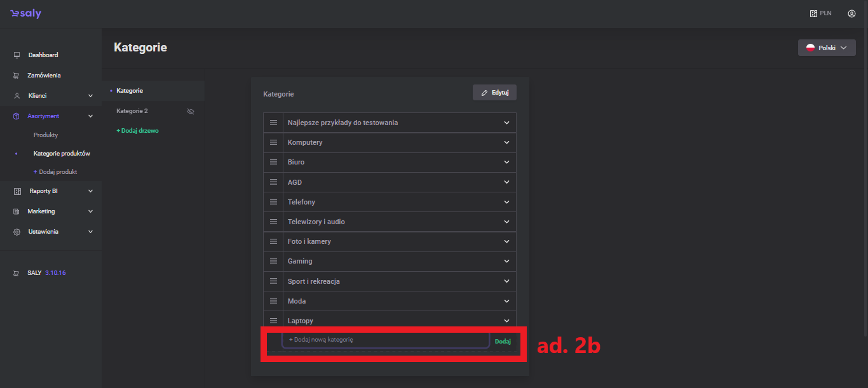868x388 pixels.
Task: Expand the Telewizory i audio category
Action: [506, 222]
